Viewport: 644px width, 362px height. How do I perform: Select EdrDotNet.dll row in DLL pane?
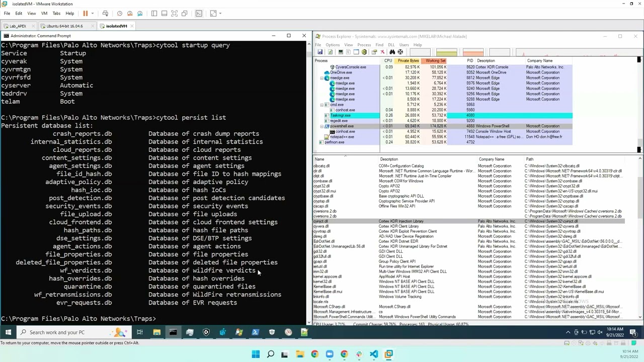468,241
